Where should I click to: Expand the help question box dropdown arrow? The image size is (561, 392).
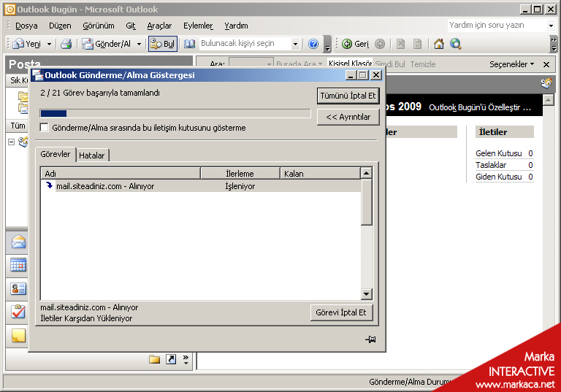(551, 26)
